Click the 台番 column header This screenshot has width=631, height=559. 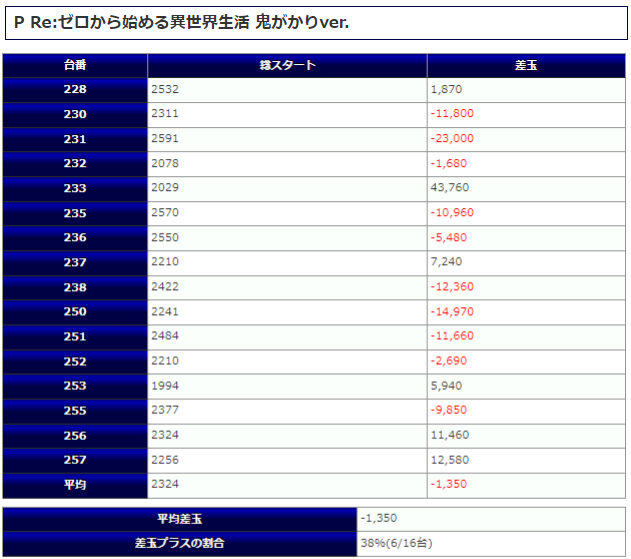[75, 65]
